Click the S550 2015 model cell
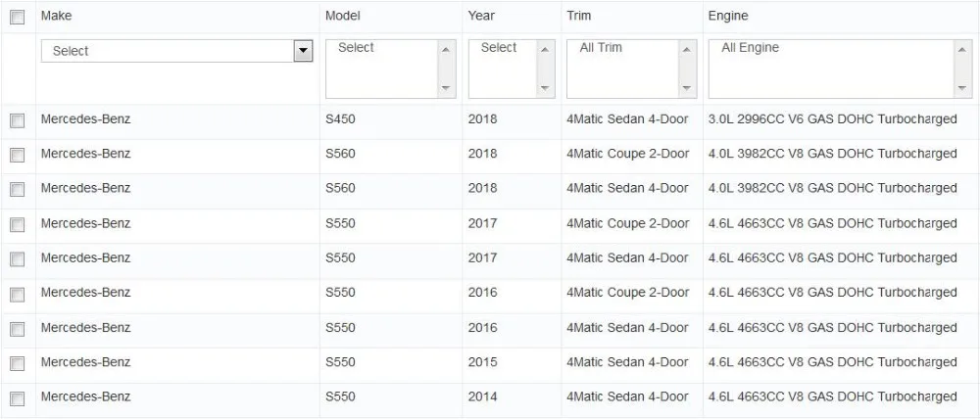 pyautogui.click(x=340, y=362)
